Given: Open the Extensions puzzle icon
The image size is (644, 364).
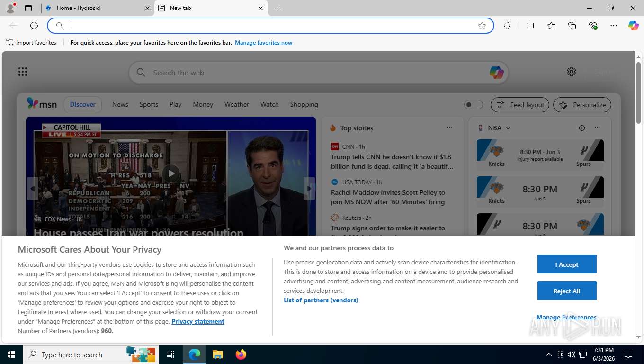Looking at the screenshot, I should 508,26.
